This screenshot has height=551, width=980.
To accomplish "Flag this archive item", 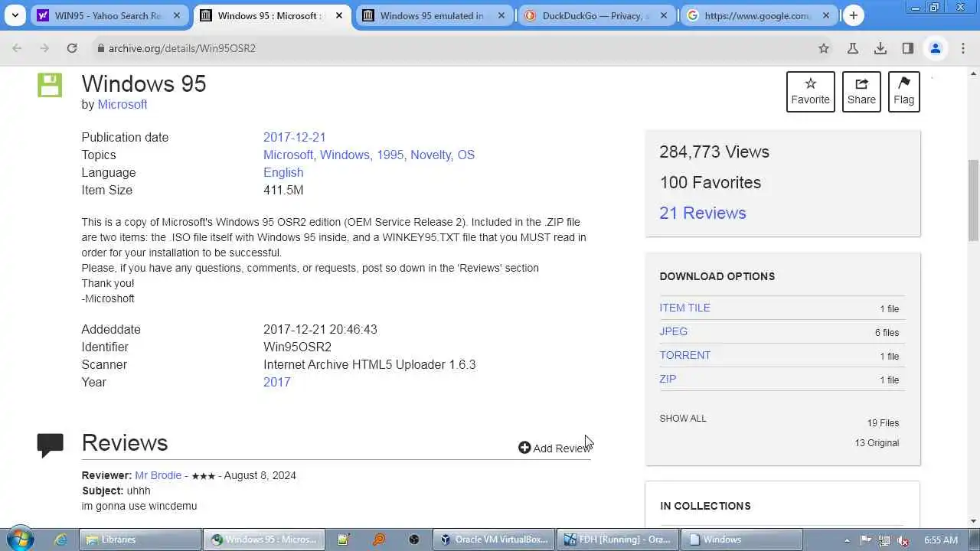I will pyautogui.click(x=904, y=91).
